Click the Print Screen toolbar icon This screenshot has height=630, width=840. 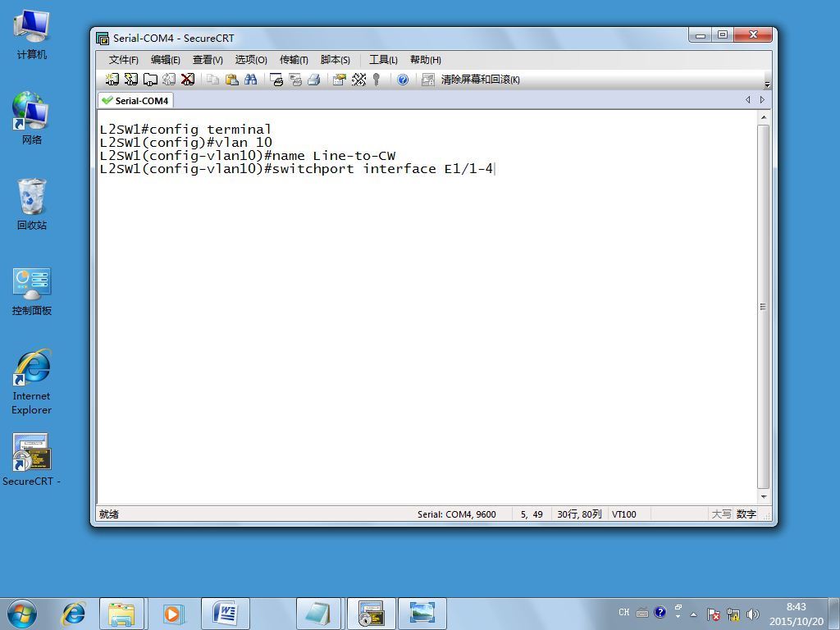pos(276,80)
